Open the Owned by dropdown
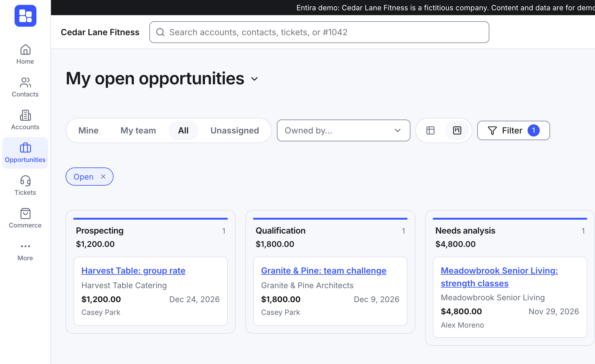This screenshot has height=364, width=595. [343, 130]
